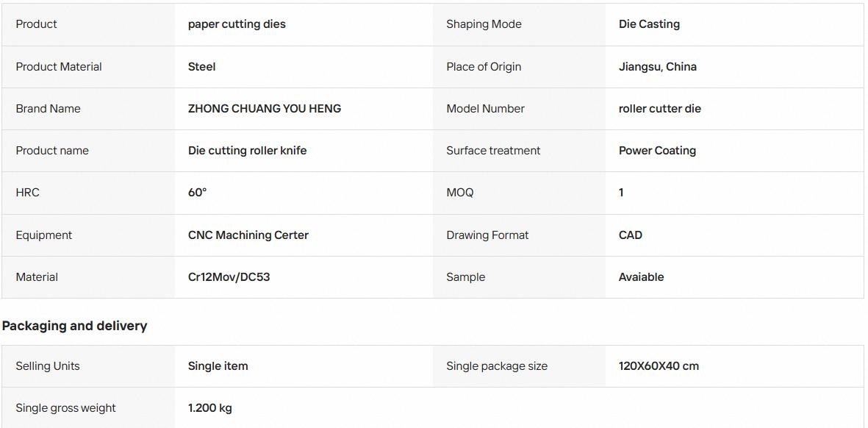
Task: Click the 'Packaging and delivery' heading
Action: pyautogui.click(x=75, y=326)
